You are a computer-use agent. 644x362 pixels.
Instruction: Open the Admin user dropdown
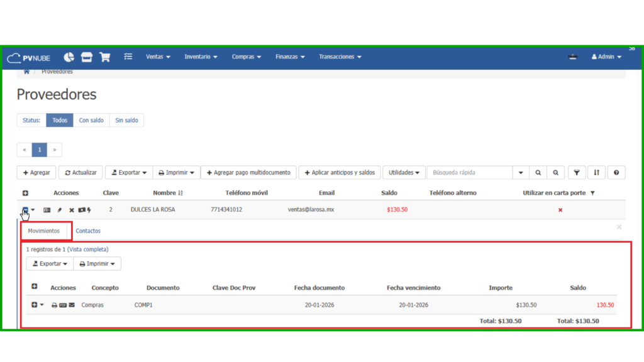(x=606, y=57)
